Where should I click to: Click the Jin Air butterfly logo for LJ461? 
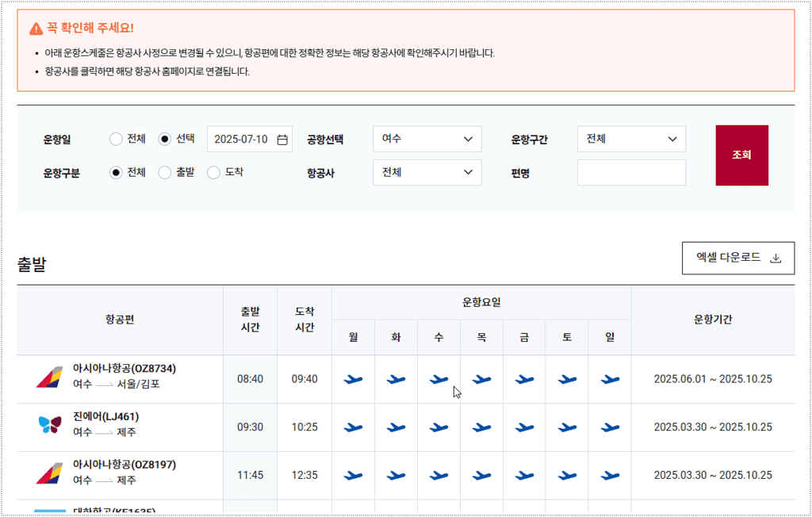click(50, 425)
